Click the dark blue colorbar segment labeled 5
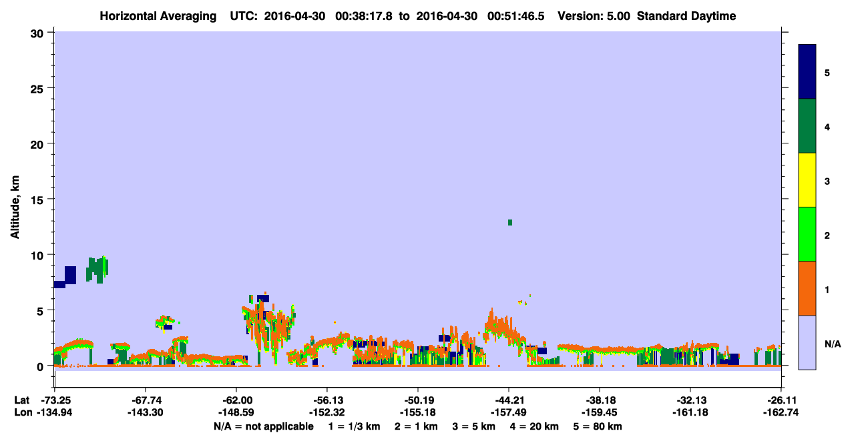This screenshot has width=868, height=445. (x=807, y=71)
